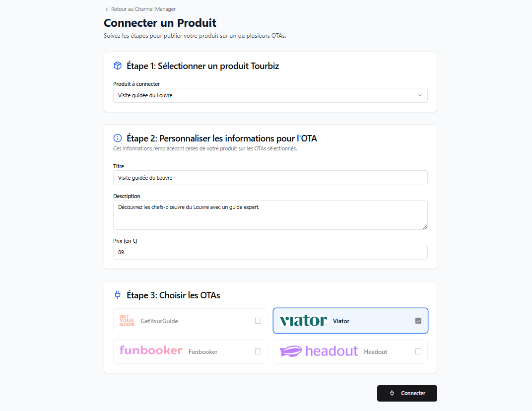This screenshot has width=532, height=411.
Task: Click the package icon beside Étape 1
Action: [118, 66]
